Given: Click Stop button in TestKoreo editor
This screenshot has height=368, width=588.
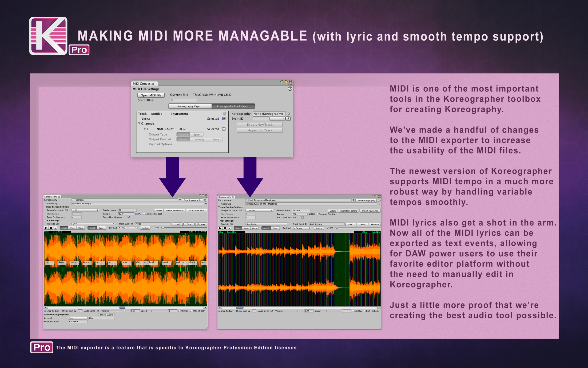Looking at the screenshot, I should (51, 228).
